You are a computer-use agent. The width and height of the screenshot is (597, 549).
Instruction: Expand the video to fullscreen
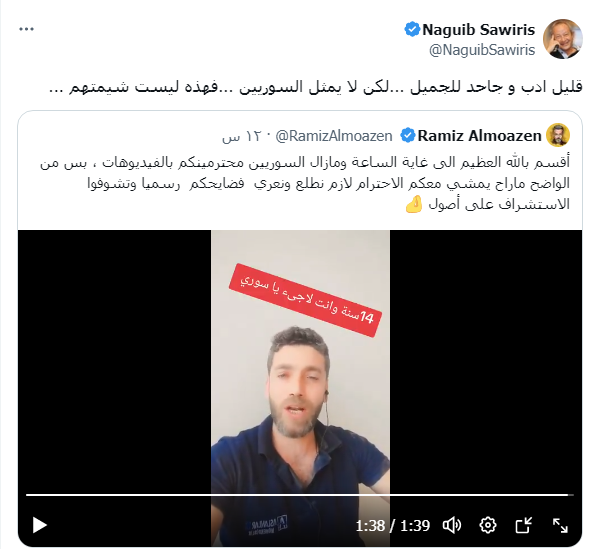(x=560, y=525)
